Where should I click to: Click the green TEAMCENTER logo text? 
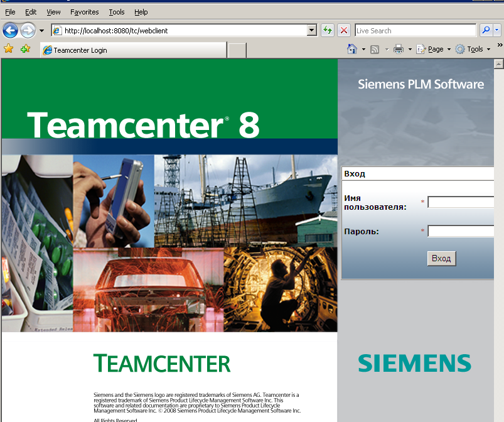click(x=162, y=364)
